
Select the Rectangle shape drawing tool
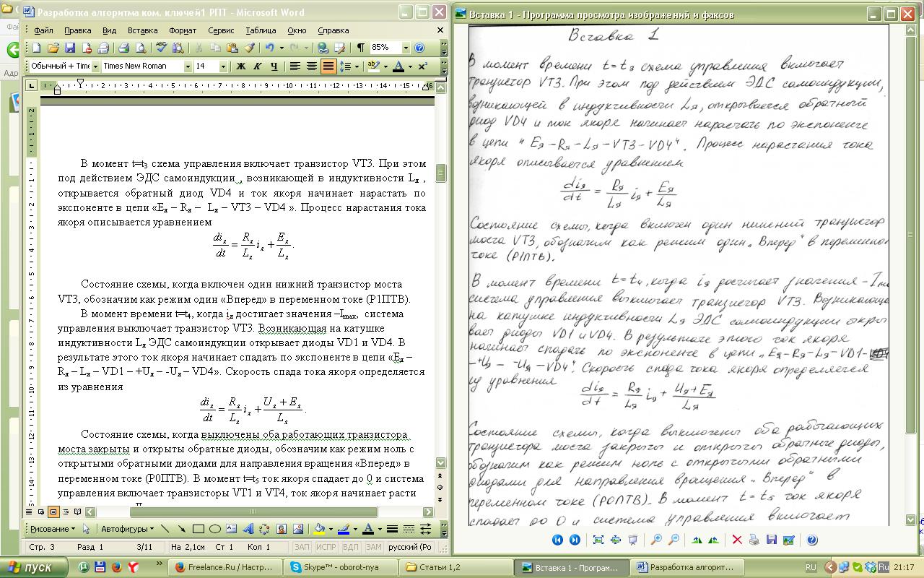(199, 529)
